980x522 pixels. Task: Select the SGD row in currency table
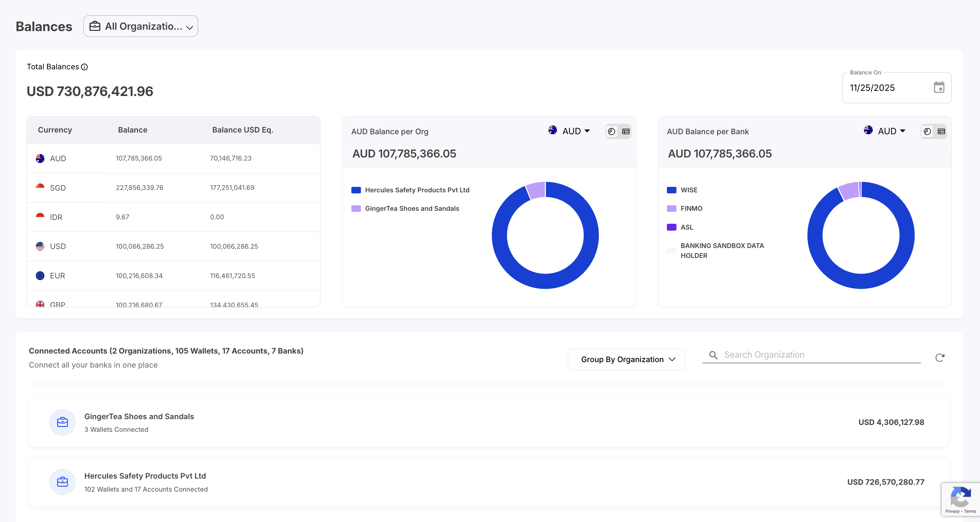tap(173, 188)
